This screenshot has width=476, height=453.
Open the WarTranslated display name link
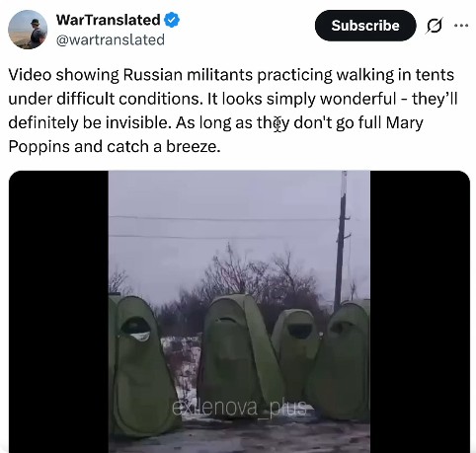click(109, 20)
